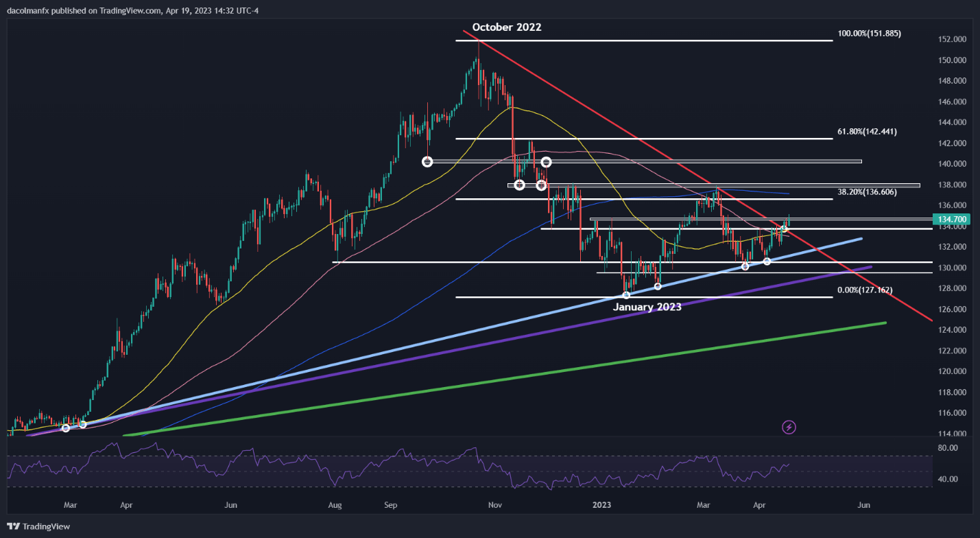Select the 100.00%(151.885) Fibonacci label
This screenshot has width=980, height=538.
(x=869, y=33)
